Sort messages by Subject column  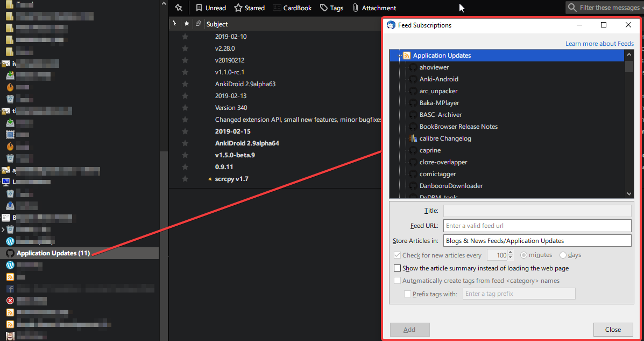point(217,24)
